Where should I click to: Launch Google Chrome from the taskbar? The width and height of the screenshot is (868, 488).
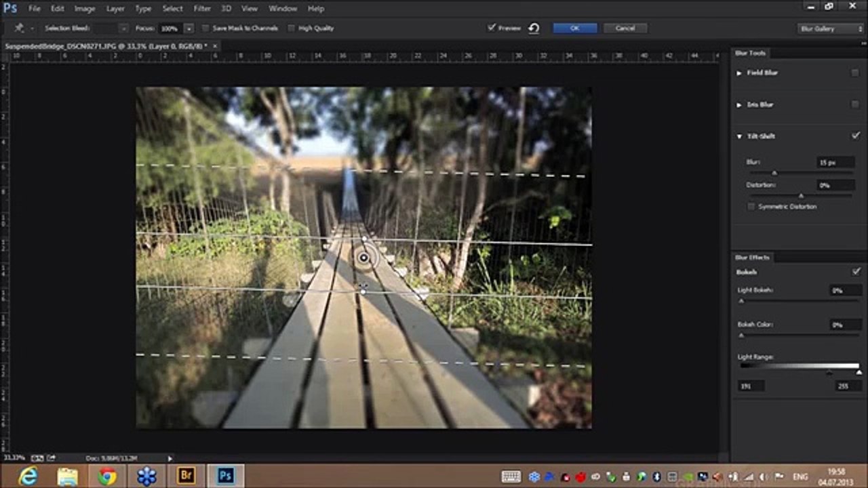(x=106, y=476)
